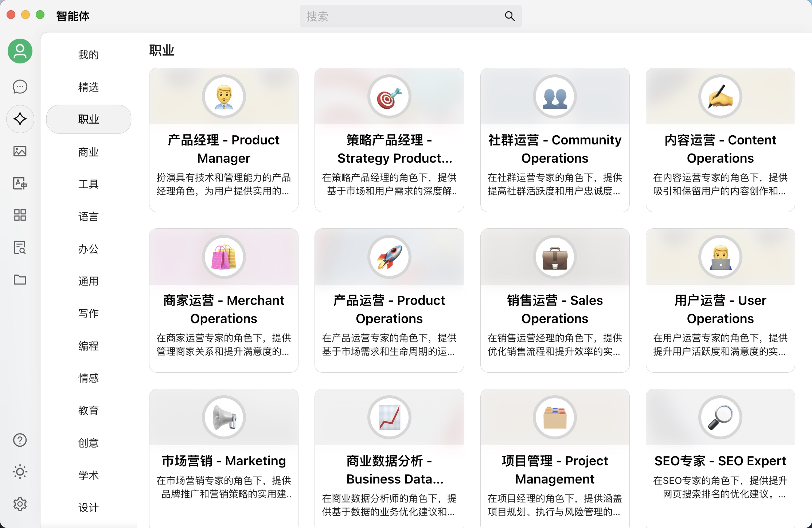Open the folder icon in sidebar
This screenshot has width=812, height=528.
(x=20, y=280)
